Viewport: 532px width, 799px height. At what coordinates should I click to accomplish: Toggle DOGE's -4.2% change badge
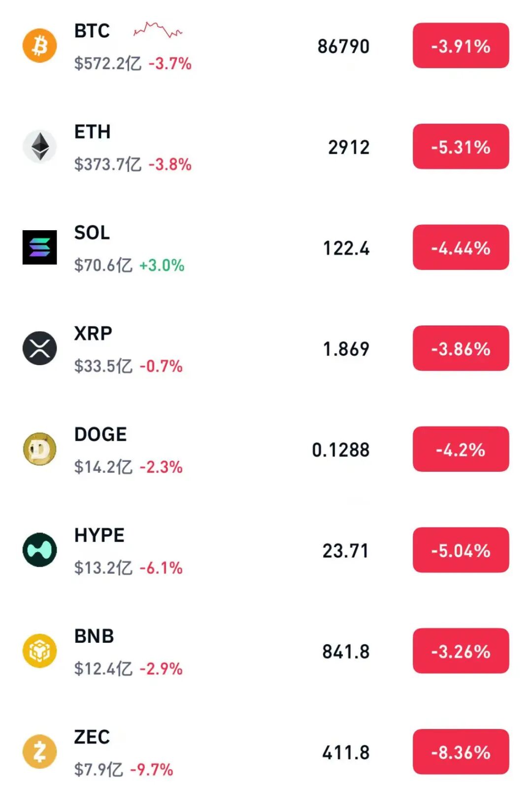pyautogui.click(x=461, y=449)
